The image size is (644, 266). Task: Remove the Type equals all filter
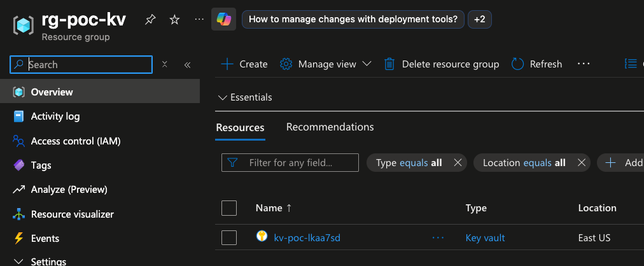click(458, 162)
